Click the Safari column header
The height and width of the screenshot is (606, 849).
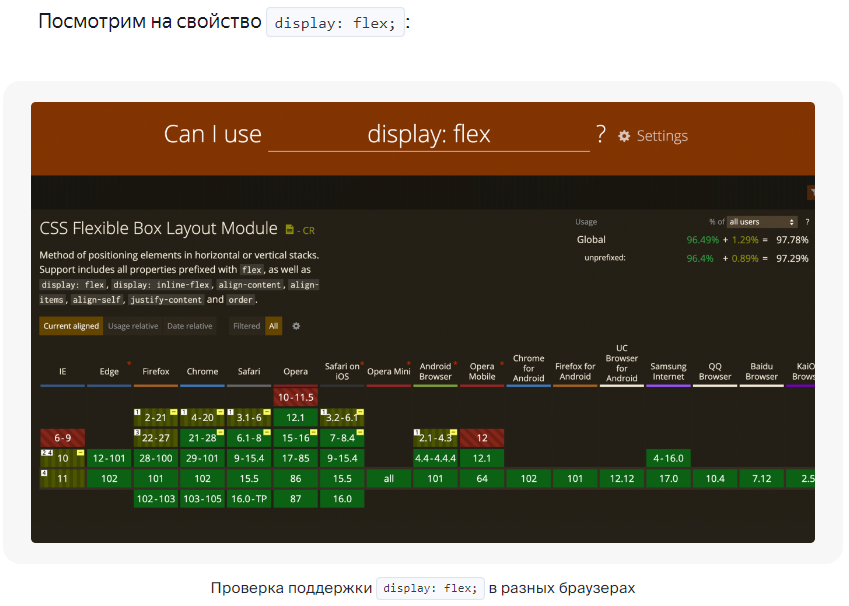click(249, 372)
